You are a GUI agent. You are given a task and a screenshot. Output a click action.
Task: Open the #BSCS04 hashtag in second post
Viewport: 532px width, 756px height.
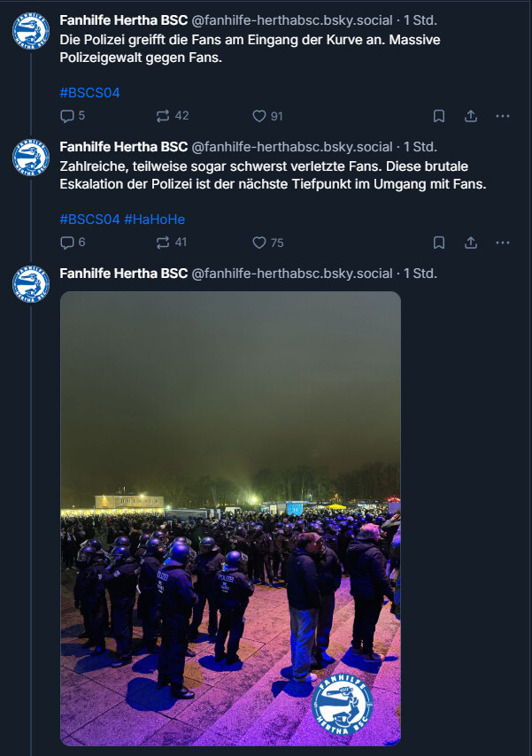(89, 219)
